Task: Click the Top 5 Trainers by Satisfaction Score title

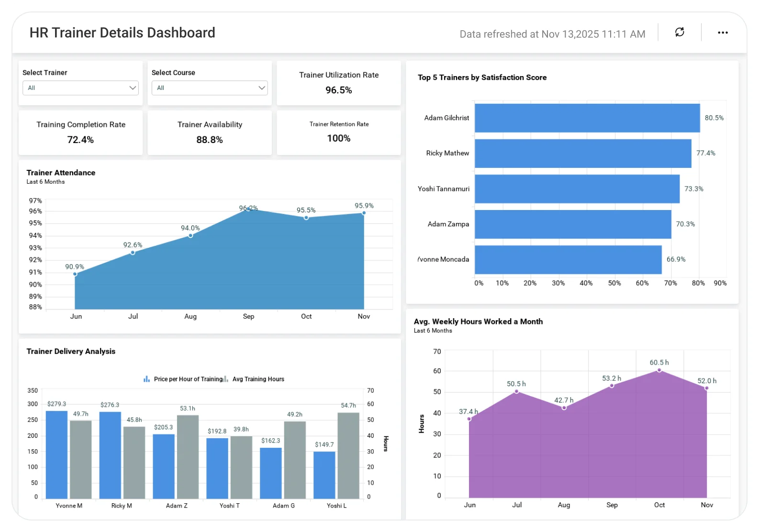Action: pos(482,78)
